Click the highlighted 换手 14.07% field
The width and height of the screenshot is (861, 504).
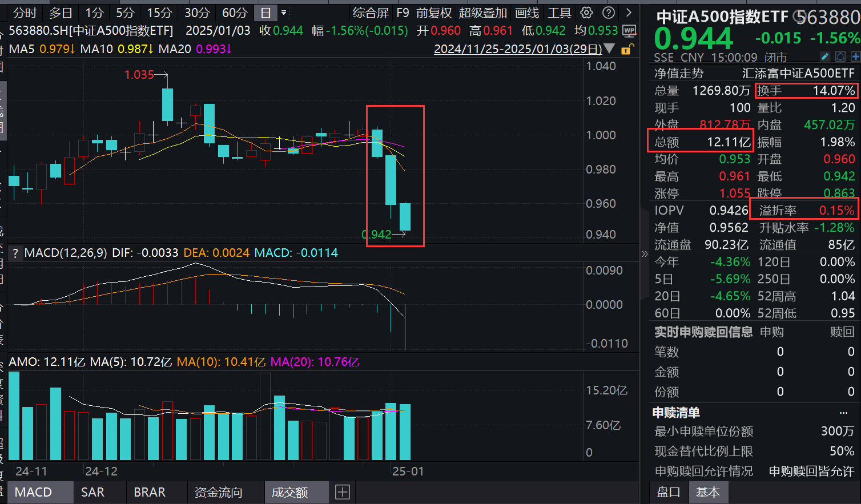point(806,90)
